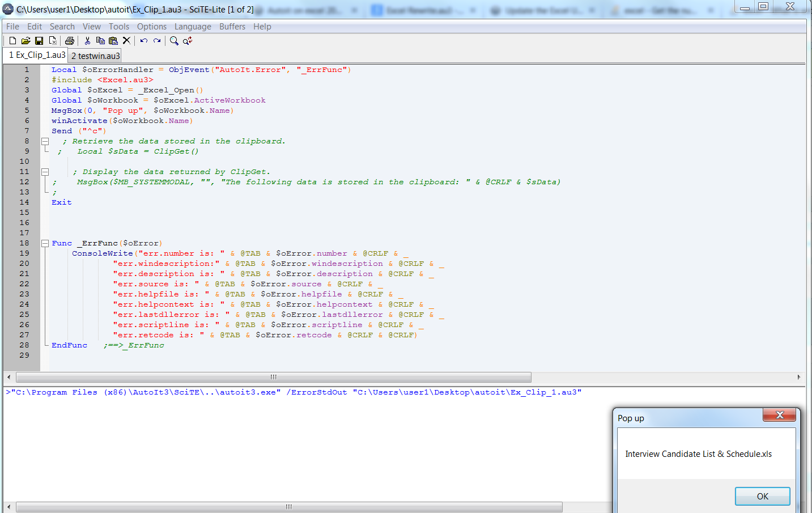This screenshot has width=812, height=513.
Task: Switch to the testwin.au3 tab
Action: click(x=95, y=56)
